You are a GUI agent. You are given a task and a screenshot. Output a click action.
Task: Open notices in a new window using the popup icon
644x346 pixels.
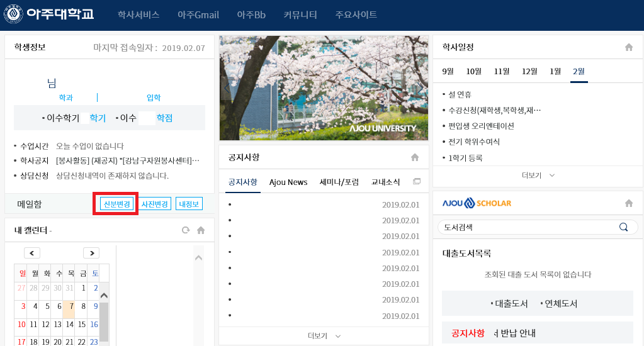(416, 182)
